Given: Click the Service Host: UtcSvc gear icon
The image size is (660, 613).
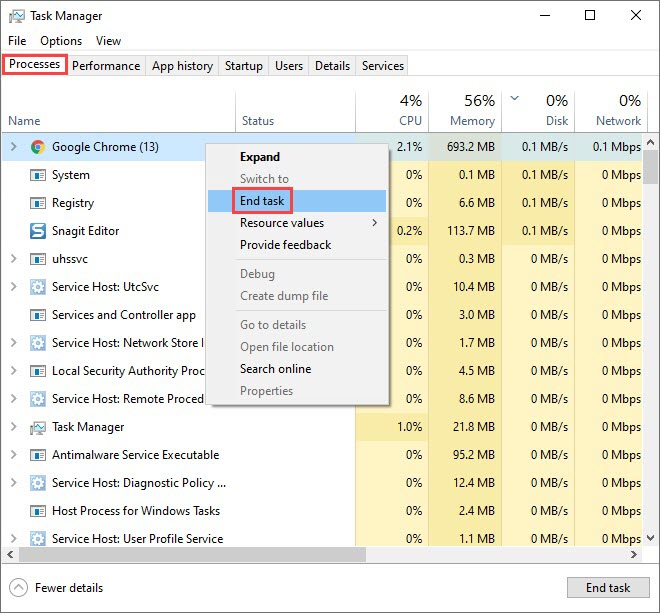Looking at the screenshot, I should [x=38, y=287].
